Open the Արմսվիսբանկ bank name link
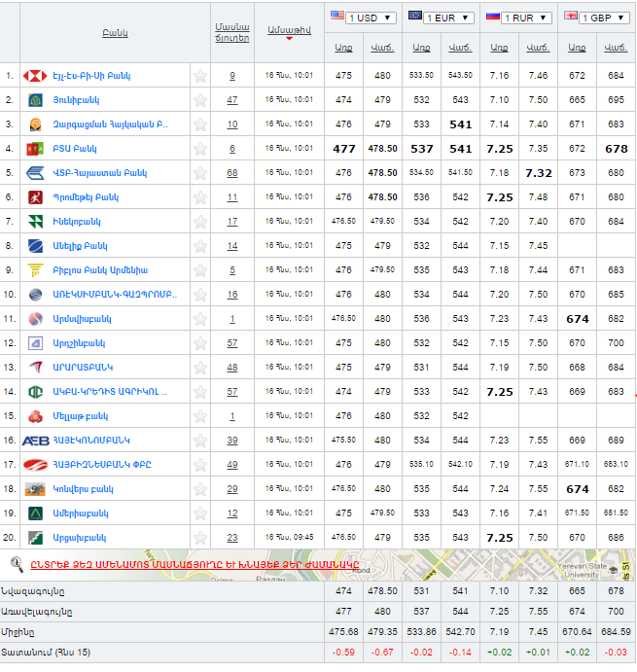This screenshot has width=637, height=672. 82,319
